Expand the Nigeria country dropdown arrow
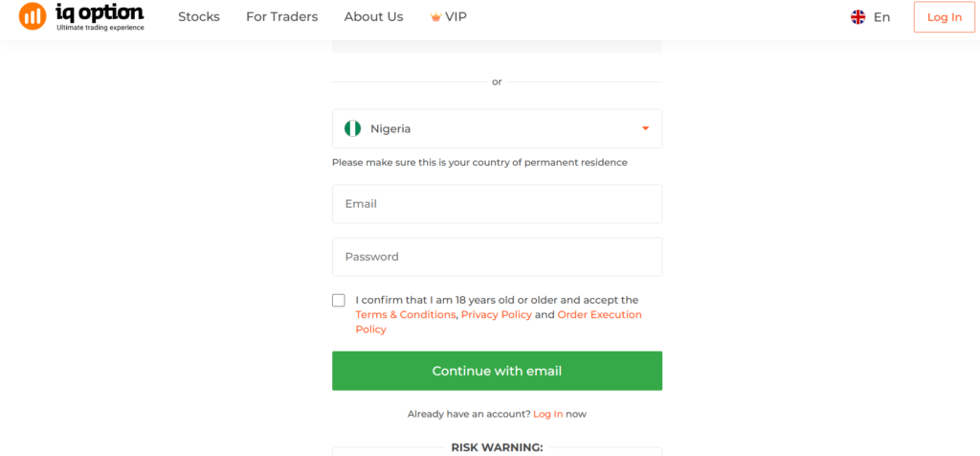980x456 pixels. click(x=646, y=129)
